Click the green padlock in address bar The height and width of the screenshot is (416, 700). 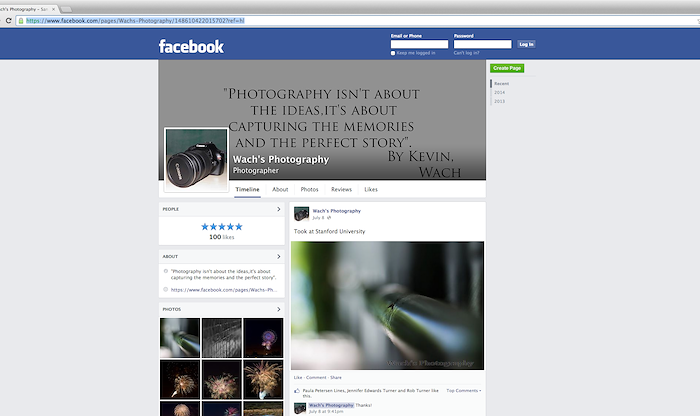[21, 21]
